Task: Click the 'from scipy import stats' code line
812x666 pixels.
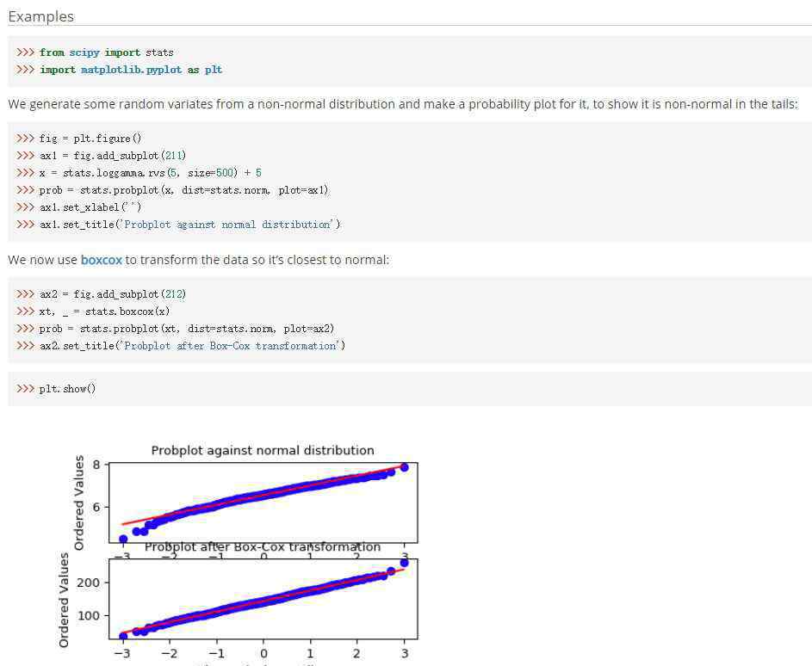Action: click(x=106, y=52)
